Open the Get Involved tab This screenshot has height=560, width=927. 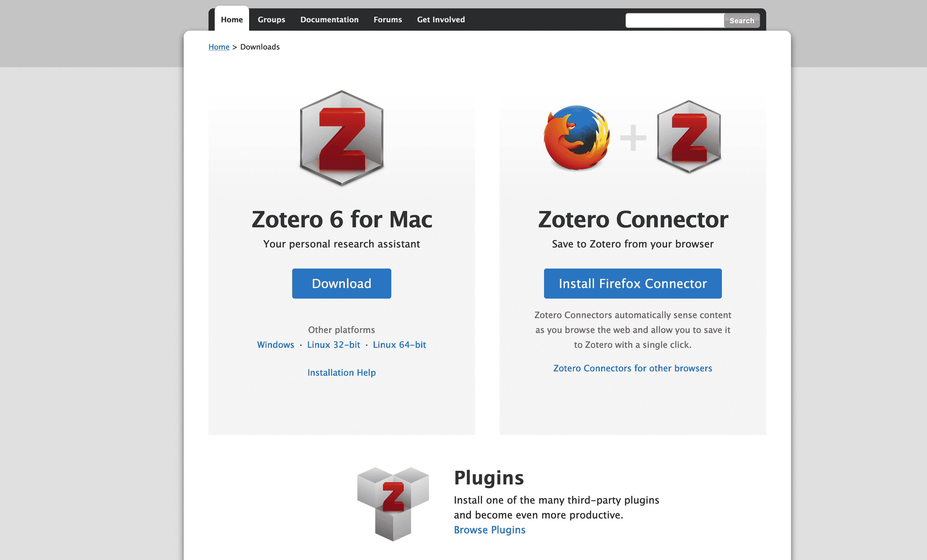coord(441,19)
